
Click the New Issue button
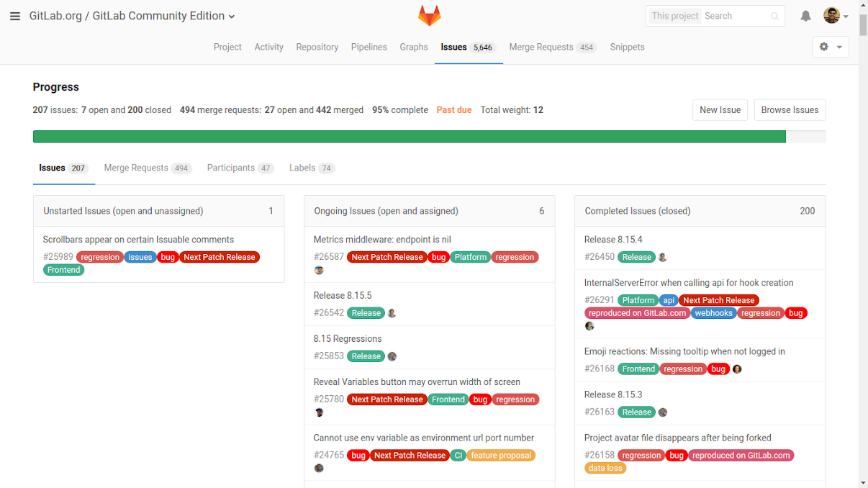720,110
